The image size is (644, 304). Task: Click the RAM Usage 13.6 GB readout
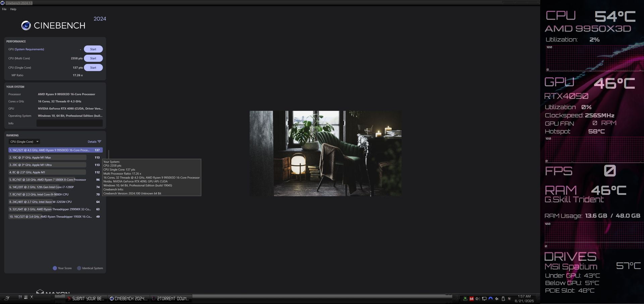(x=596, y=216)
